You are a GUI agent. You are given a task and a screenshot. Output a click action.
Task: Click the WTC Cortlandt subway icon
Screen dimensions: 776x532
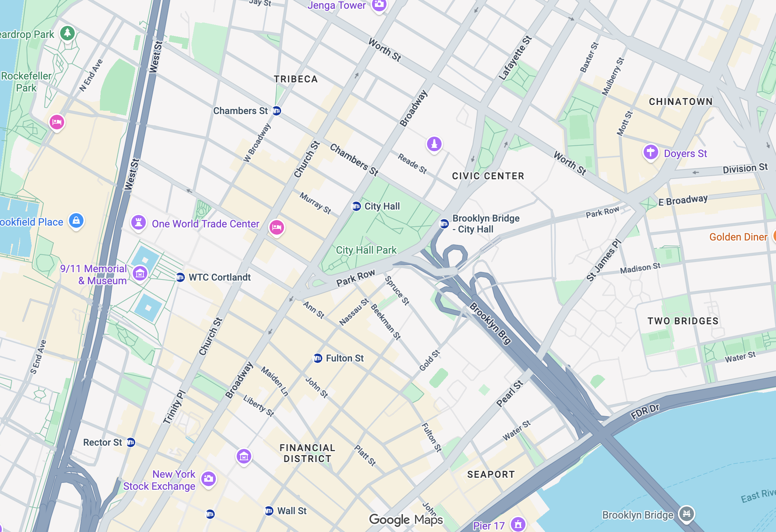click(181, 277)
